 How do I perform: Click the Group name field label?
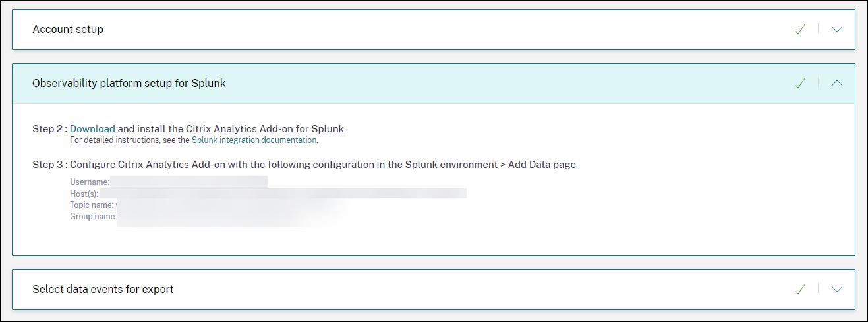coord(93,216)
